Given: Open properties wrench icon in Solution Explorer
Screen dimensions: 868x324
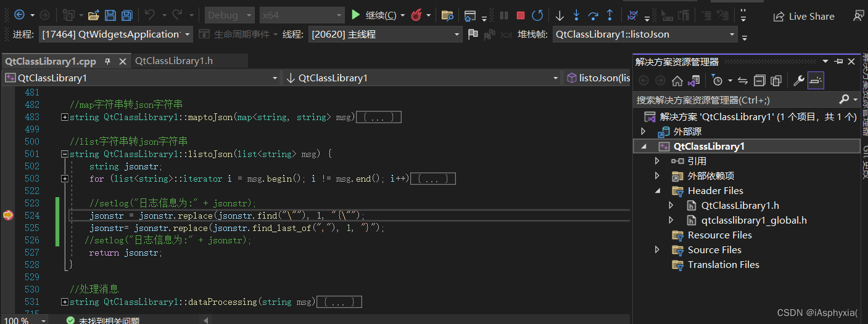Looking at the screenshot, I should 798,81.
